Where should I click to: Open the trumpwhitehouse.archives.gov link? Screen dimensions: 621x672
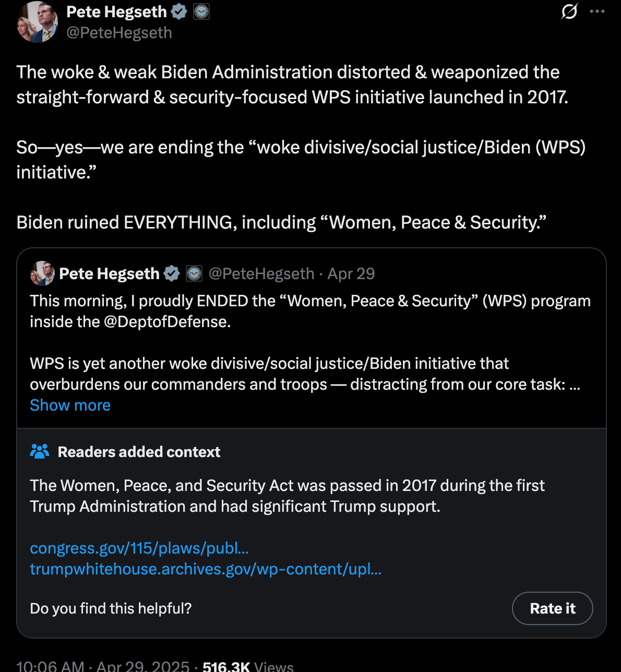206,569
